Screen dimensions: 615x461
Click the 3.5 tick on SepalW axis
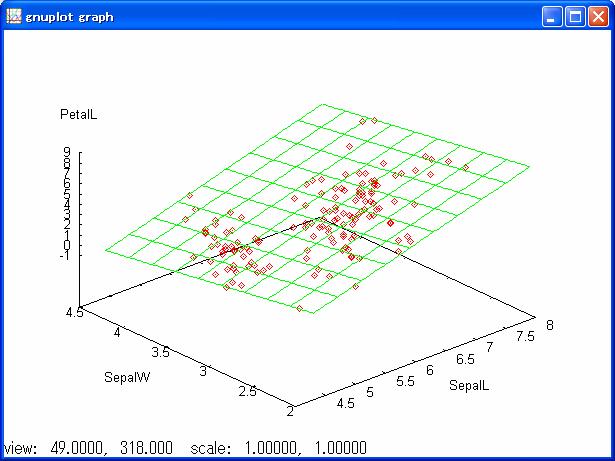point(157,352)
